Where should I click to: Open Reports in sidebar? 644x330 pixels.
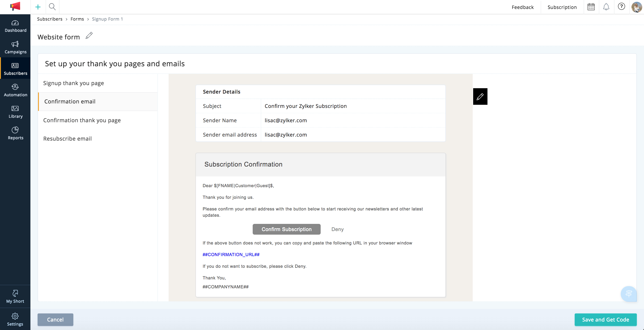pyautogui.click(x=15, y=133)
